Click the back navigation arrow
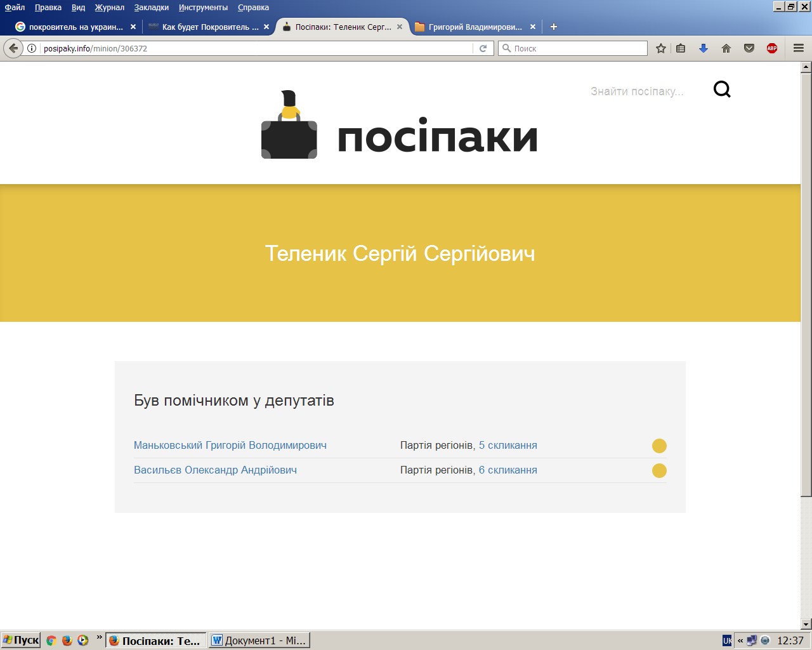 [x=13, y=48]
